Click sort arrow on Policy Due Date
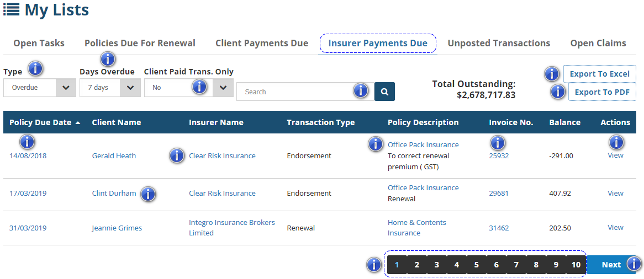Viewport: 644px width, 279px height. click(78, 122)
